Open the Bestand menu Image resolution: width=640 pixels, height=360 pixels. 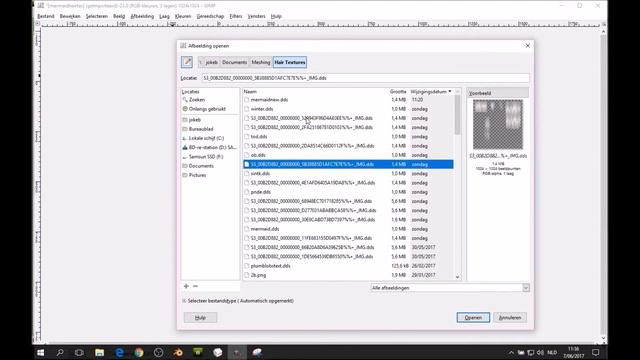pos(46,16)
